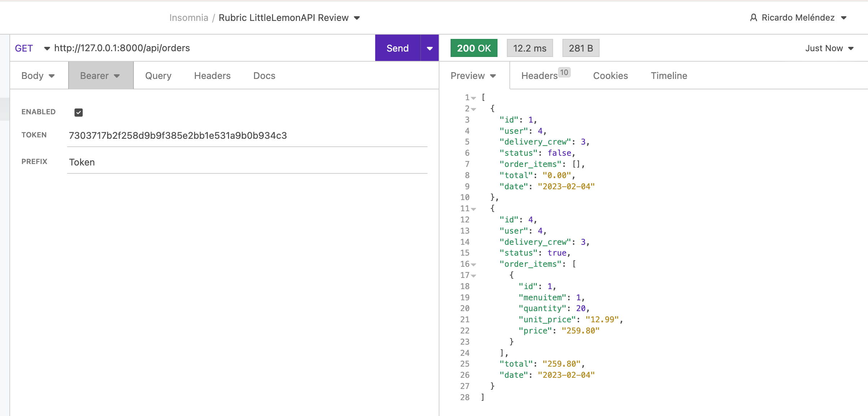Collapse second order object at line 11
The height and width of the screenshot is (416, 868).
tap(474, 209)
